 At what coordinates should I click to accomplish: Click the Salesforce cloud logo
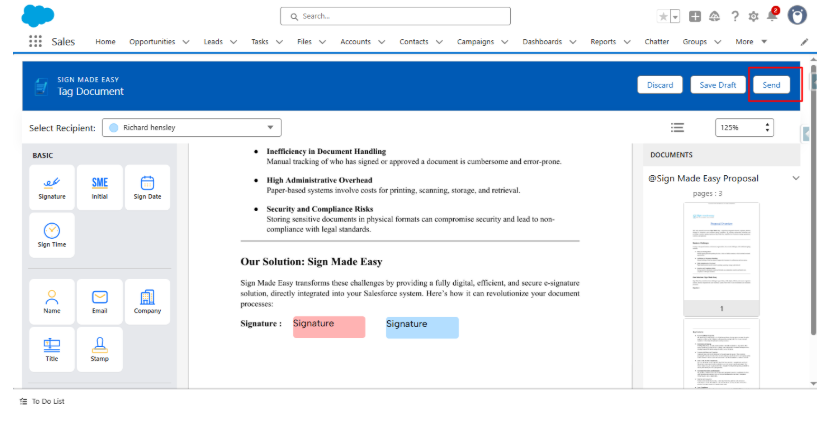click(37, 16)
